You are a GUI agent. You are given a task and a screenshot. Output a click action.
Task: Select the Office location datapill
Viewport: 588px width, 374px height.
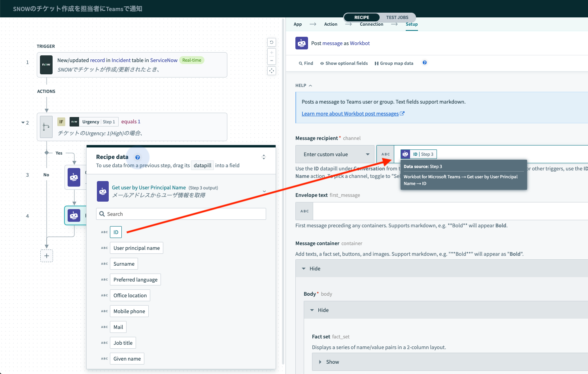pos(130,295)
